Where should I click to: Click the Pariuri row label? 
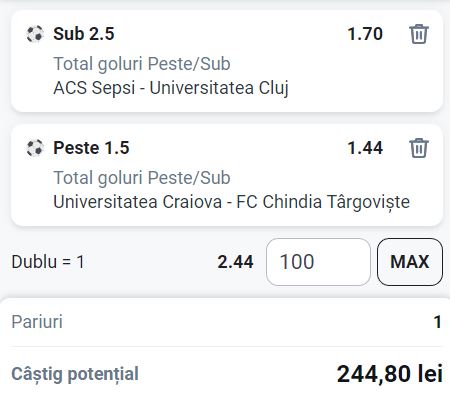(37, 322)
